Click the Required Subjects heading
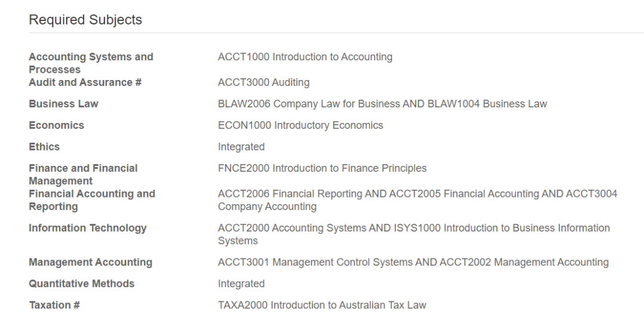The image size is (644, 333). pos(85,20)
